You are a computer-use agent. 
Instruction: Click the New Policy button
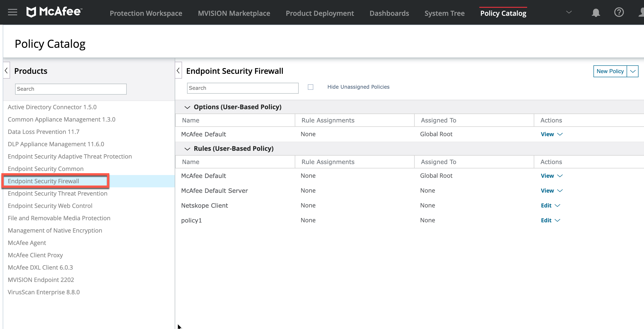click(610, 71)
